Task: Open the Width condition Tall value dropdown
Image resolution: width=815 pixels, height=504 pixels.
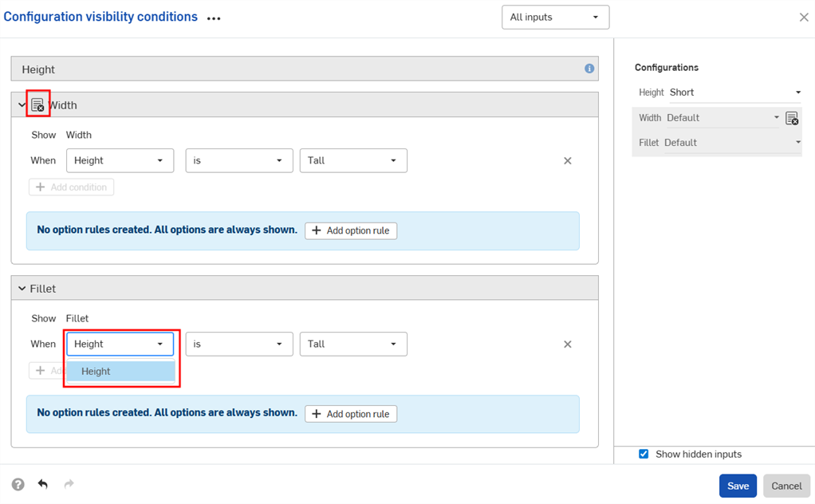Action: [x=353, y=160]
